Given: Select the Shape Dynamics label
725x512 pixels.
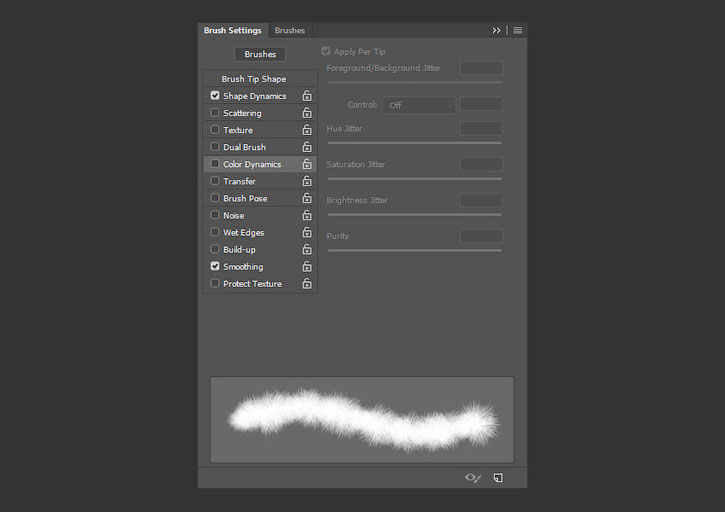Looking at the screenshot, I should [255, 96].
